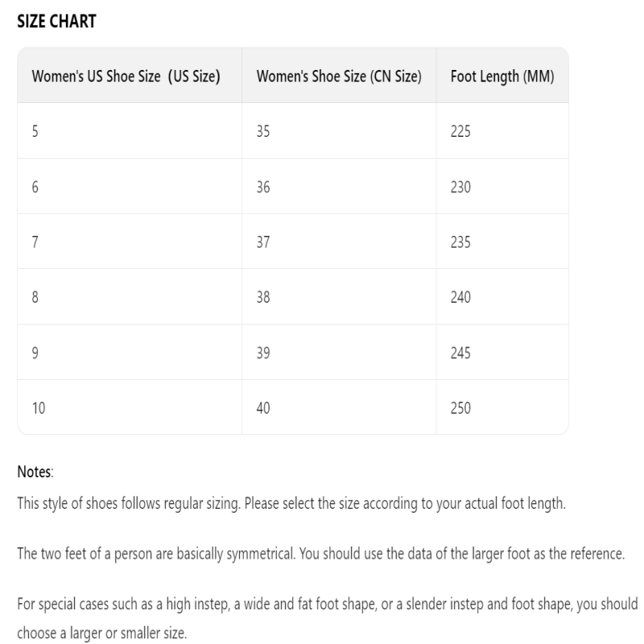Select the US size 10 cell
The image size is (644, 644).
[x=39, y=408]
